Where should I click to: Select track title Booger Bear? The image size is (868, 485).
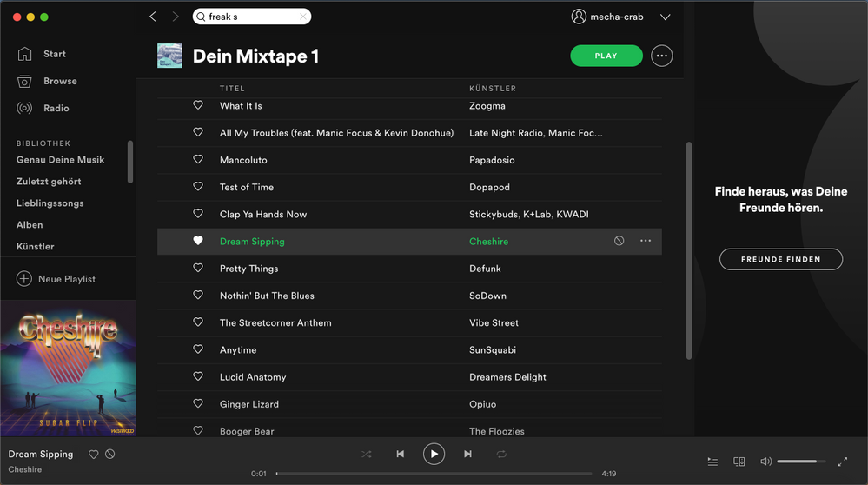pos(247,431)
